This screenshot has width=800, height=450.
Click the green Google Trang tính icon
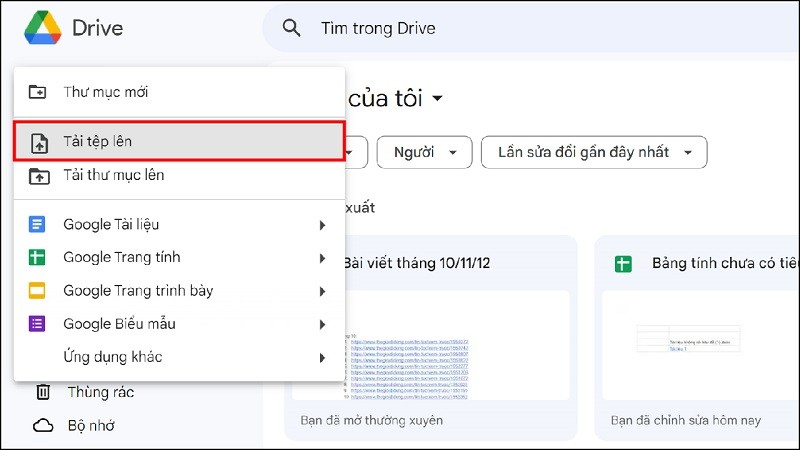click(37, 257)
